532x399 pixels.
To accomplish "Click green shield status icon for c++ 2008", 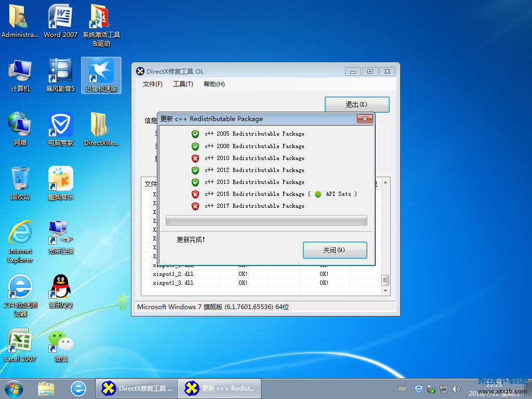I will point(195,146).
